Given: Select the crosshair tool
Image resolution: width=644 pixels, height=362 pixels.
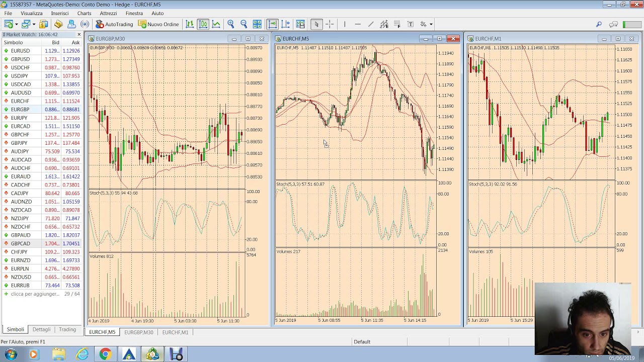Looking at the screenshot, I should tap(330, 24).
